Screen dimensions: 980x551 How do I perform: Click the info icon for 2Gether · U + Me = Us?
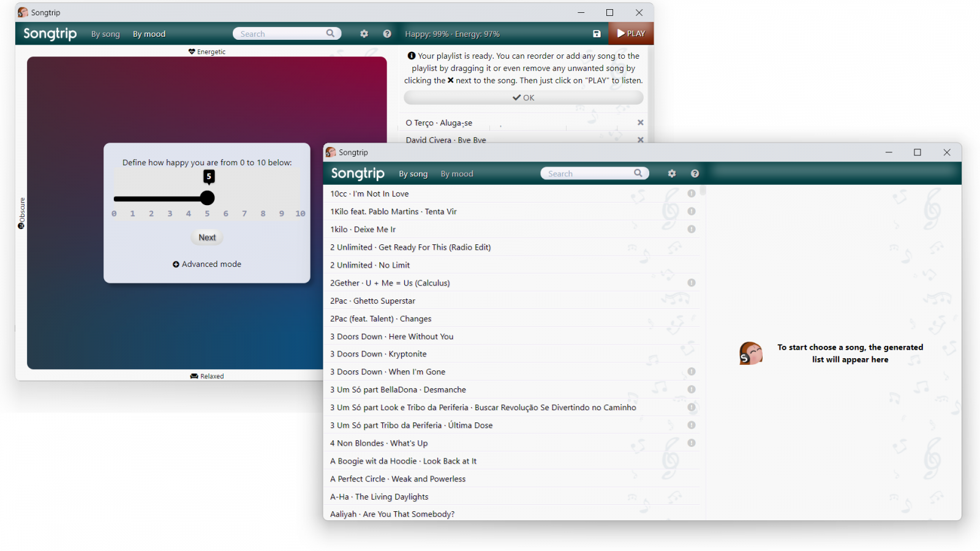(692, 283)
